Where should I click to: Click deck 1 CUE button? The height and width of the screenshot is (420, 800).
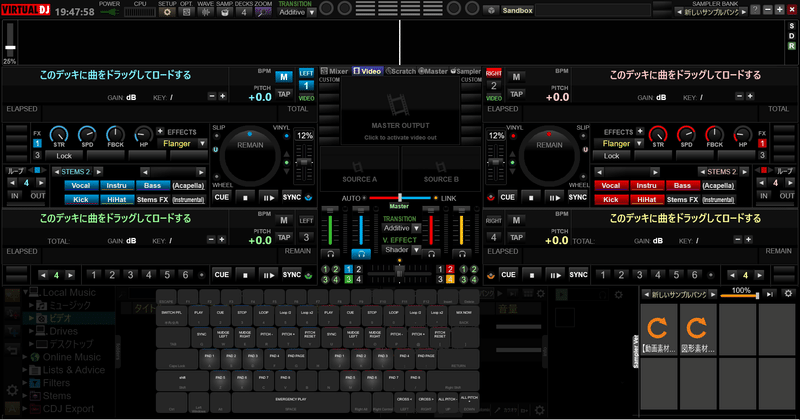click(221, 197)
